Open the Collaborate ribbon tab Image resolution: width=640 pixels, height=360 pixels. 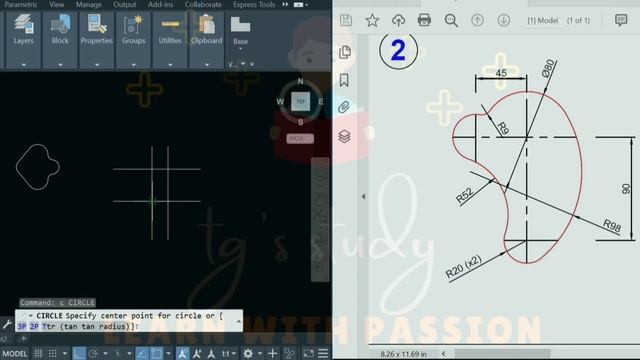point(203,4)
